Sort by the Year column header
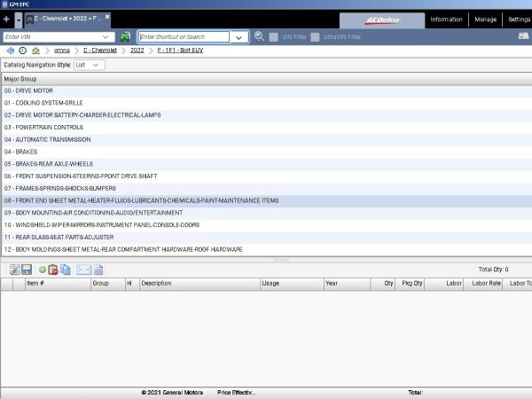Image resolution: width=532 pixels, height=399 pixels. coord(347,284)
